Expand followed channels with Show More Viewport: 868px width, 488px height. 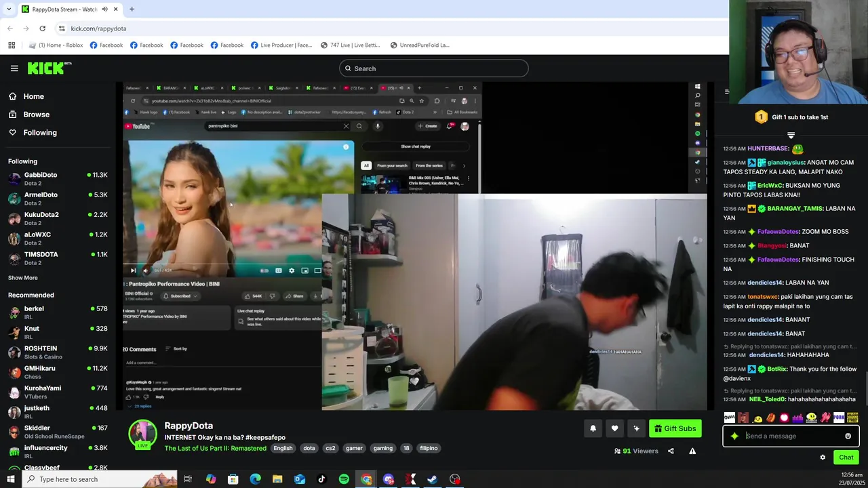(23, 278)
